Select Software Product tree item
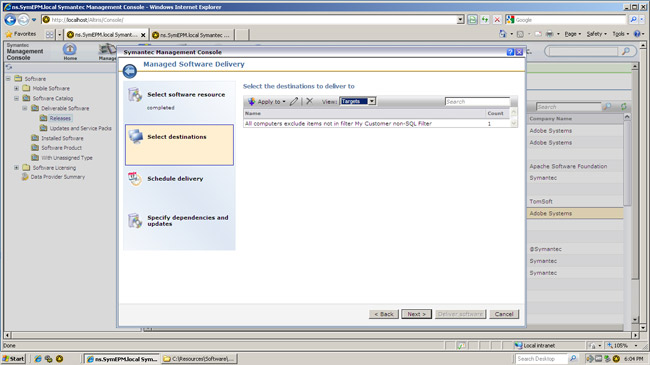This screenshot has height=365, width=650. click(x=61, y=148)
